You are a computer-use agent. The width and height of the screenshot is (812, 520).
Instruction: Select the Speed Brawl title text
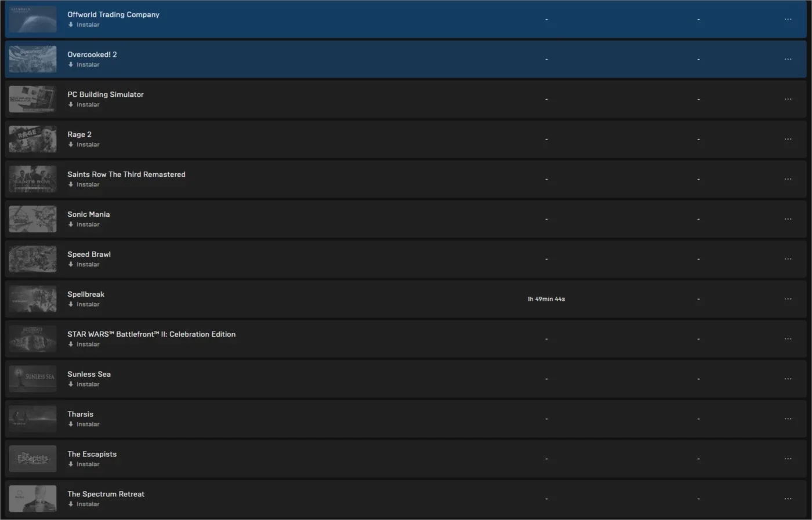(89, 254)
